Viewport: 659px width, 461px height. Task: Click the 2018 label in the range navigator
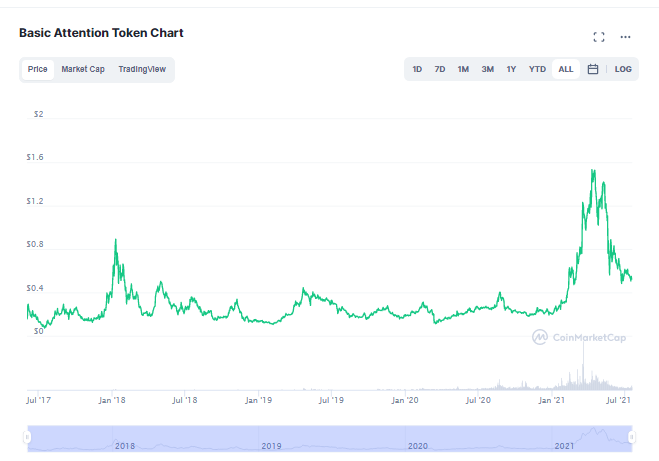pos(125,446)
